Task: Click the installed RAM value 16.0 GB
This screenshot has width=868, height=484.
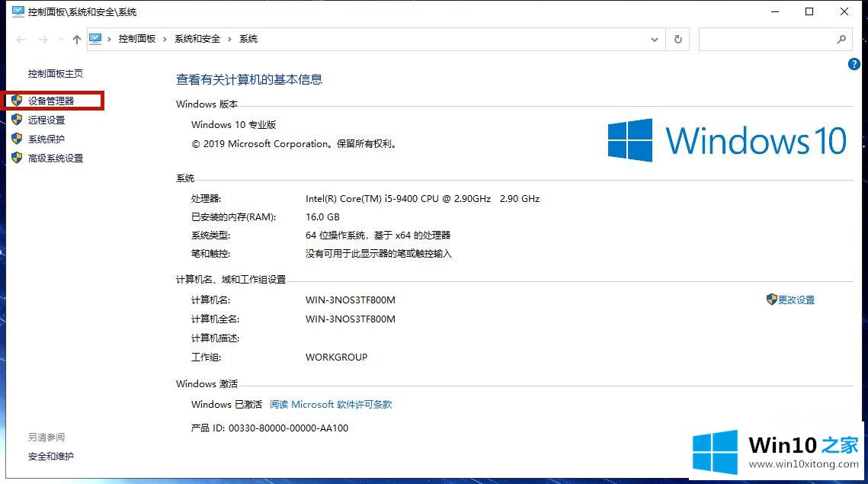Action: tap(322, 217)
